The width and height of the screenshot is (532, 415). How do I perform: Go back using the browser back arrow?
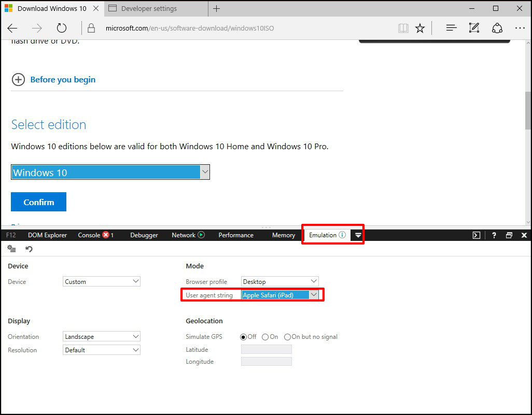[12, 28]
